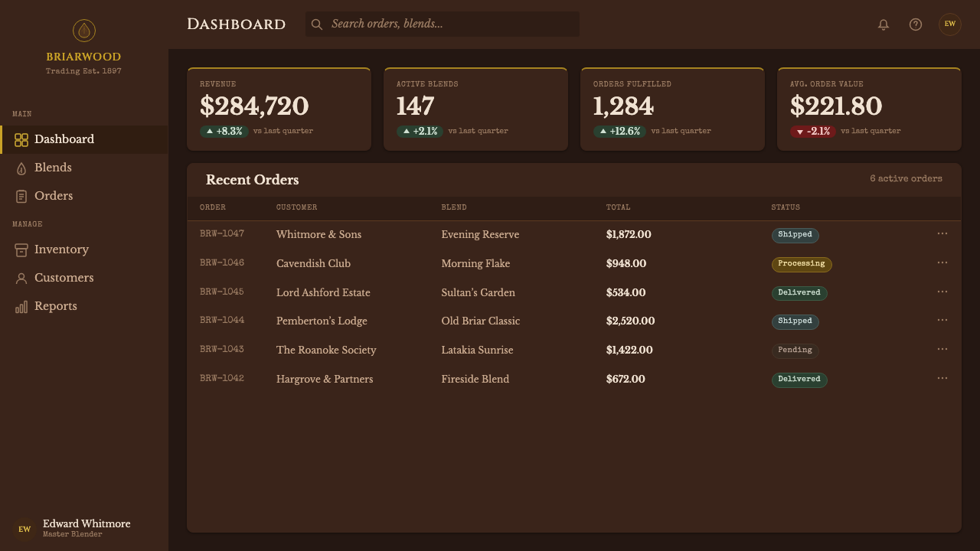
Task: Open the three-dot menu for BRW-1042
Action: coord(942,378)
